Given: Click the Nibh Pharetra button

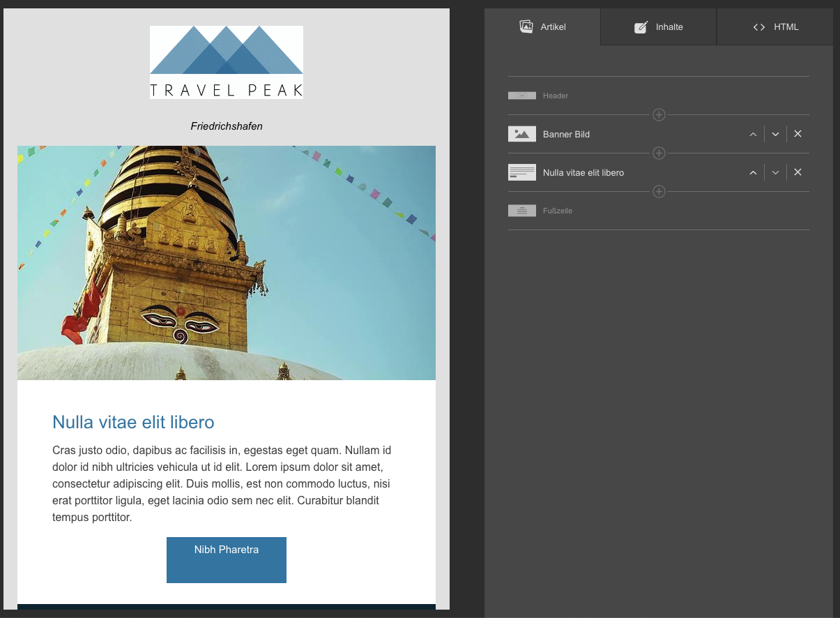Looking at the screenshot, I should click(227, 559).
